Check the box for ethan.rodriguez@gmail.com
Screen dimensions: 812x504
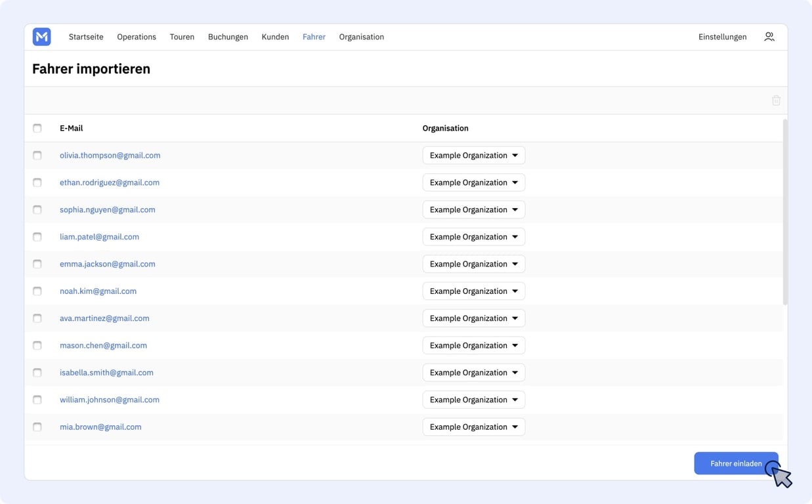(37, 182)
